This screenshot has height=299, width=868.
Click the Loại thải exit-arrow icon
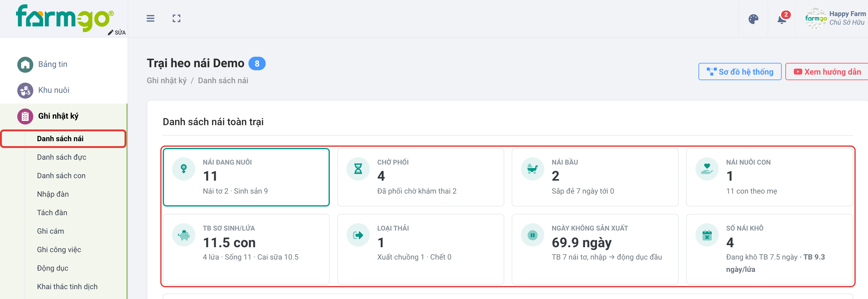coord(358,235)
